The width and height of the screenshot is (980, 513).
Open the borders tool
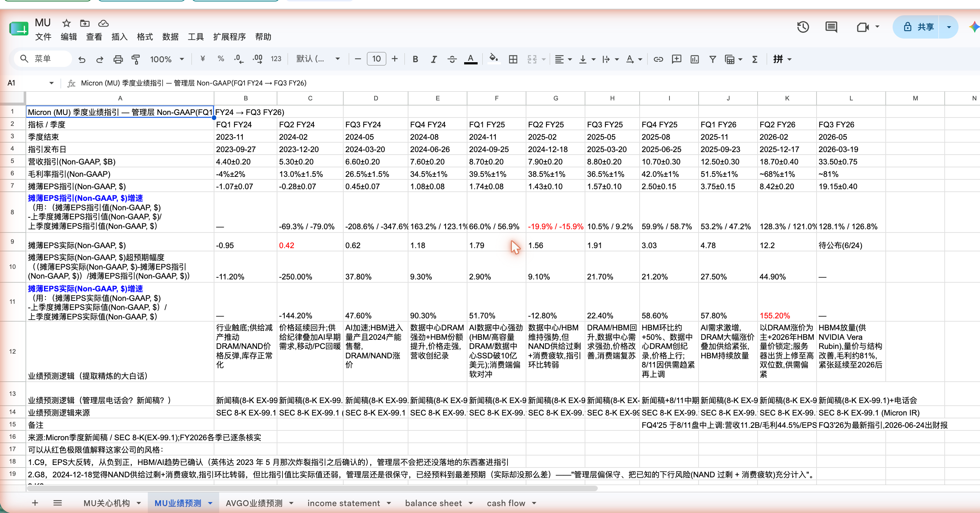pyautogui.click(x=513, y=59)
